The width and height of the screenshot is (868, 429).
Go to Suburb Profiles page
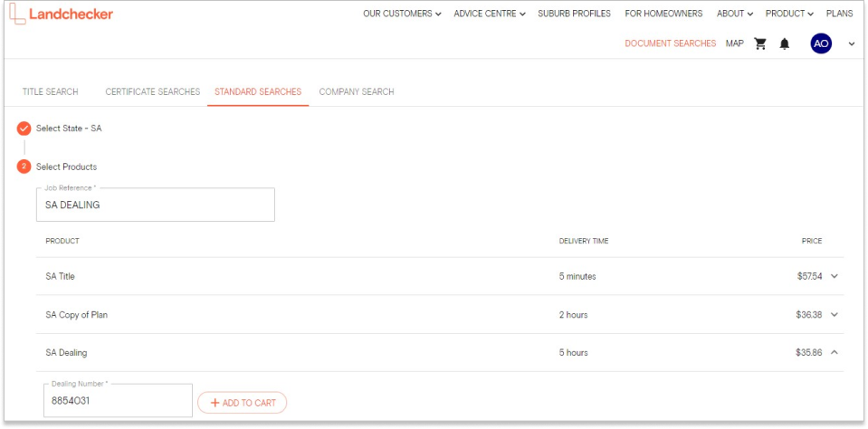click(574, 14)
